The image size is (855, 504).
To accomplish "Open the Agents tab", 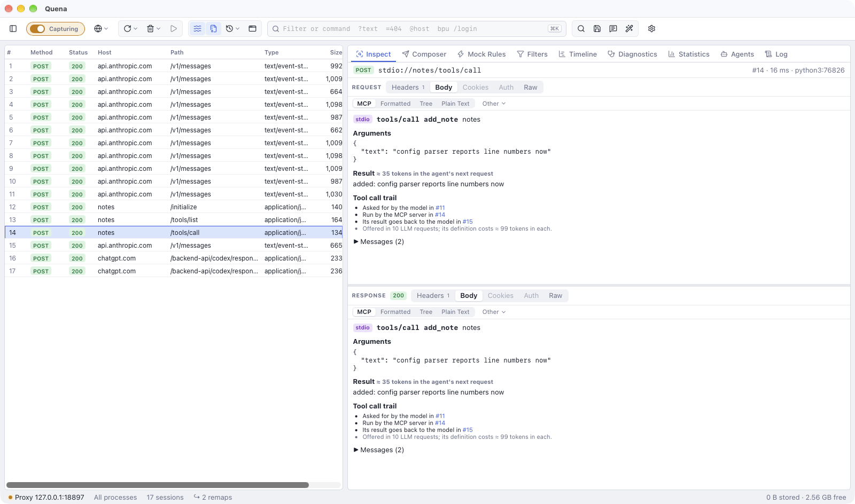I will coord(737,54).
